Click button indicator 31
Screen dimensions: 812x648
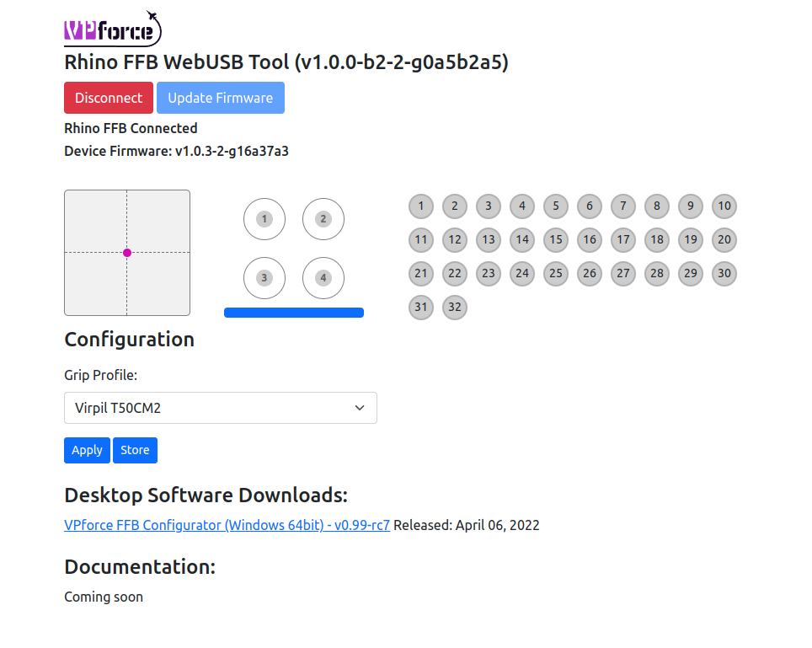[421, 308]
